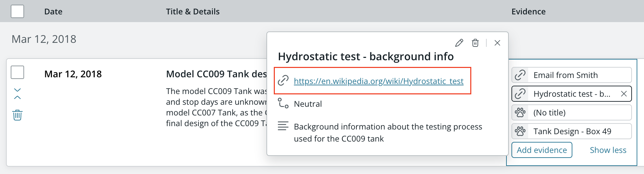
Task: Toggle the select-all checkbox in the header
Action: coord(17,11)
